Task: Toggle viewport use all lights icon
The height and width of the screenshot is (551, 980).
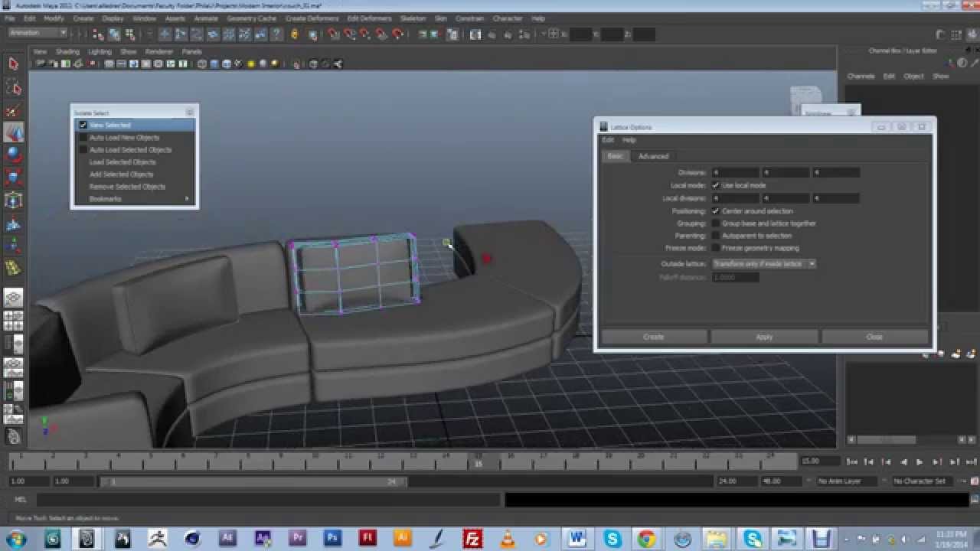Action: tap(251, 64)
